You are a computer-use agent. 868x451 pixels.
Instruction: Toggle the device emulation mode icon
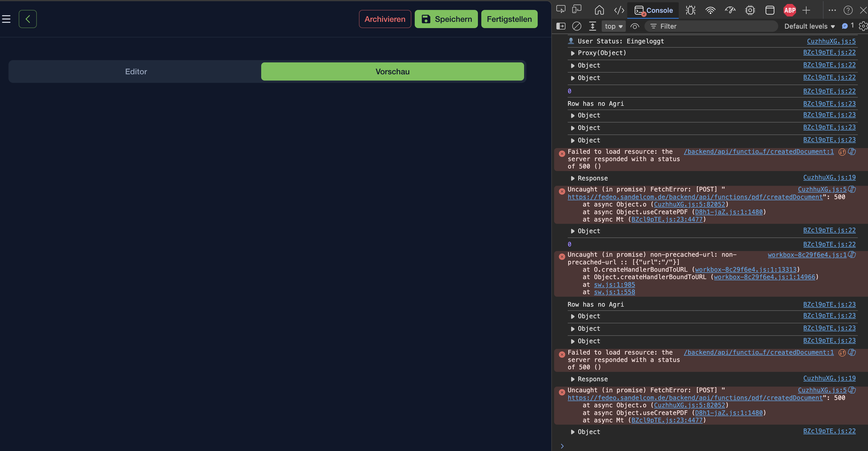point(577,10)
